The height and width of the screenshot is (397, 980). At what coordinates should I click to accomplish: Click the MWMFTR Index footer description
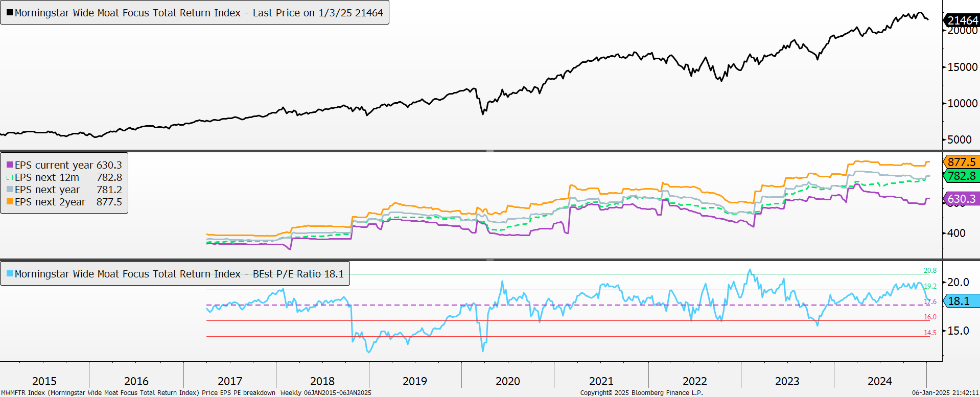[x=138, y=392]
